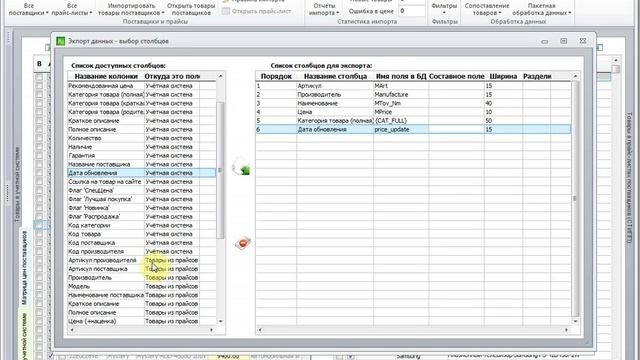Click the '{CAT_FULL}' field name cell

[401, 120]
